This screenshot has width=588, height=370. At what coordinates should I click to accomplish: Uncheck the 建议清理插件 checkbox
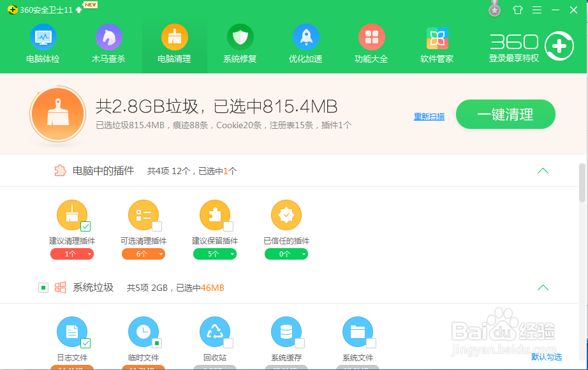pyautogui.click(x=85, y=226)
